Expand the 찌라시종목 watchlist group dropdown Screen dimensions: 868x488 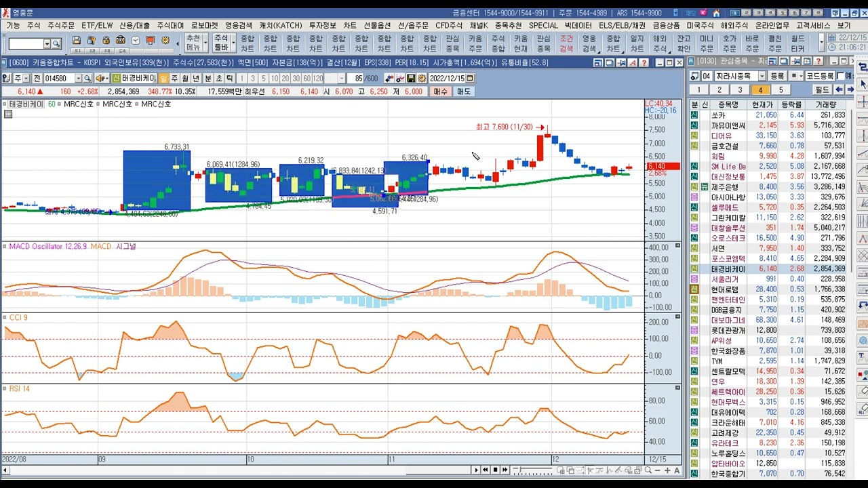point(762,76)
